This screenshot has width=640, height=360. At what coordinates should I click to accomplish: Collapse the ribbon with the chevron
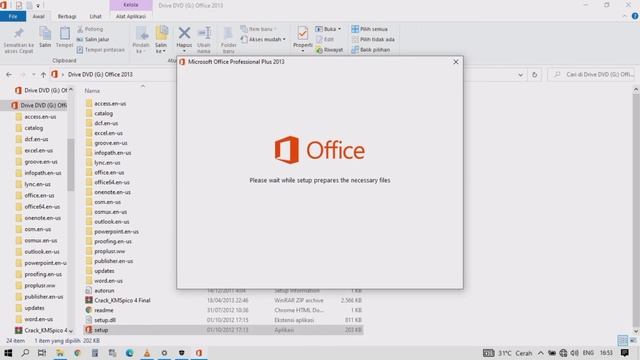pos(624,16)
